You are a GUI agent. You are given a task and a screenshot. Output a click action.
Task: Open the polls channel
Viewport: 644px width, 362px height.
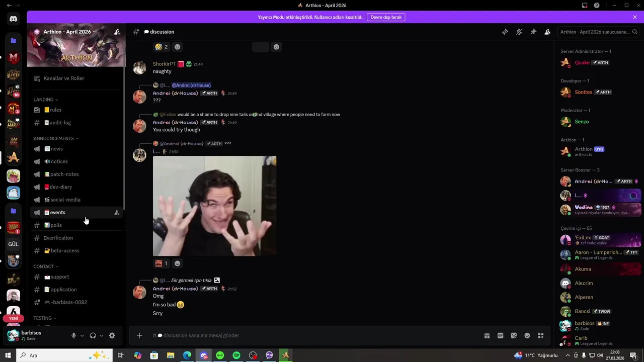[x=76, y=225]
